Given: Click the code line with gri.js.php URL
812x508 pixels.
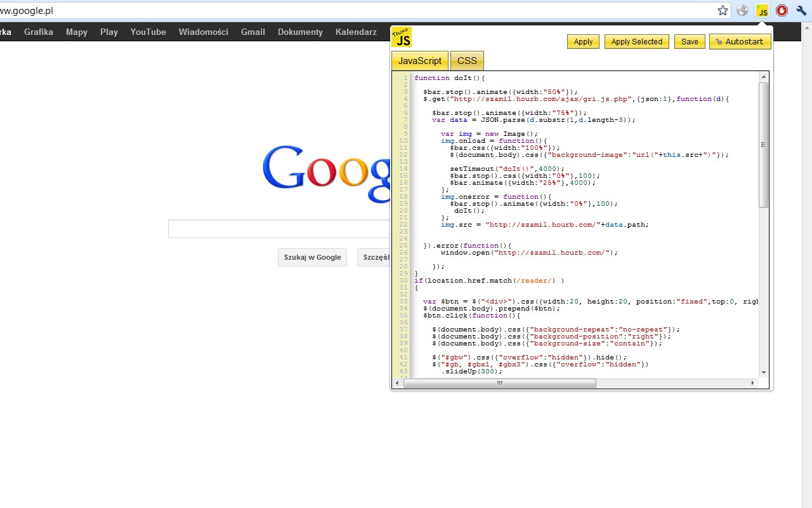Looking at the screenshot, I should (x=577, y=99).
